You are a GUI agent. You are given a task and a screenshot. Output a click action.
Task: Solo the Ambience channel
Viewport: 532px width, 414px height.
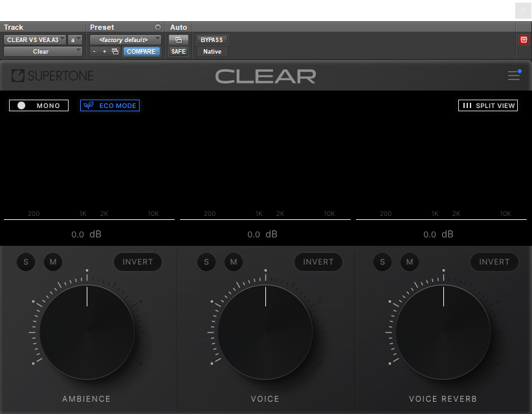[26, 262]
